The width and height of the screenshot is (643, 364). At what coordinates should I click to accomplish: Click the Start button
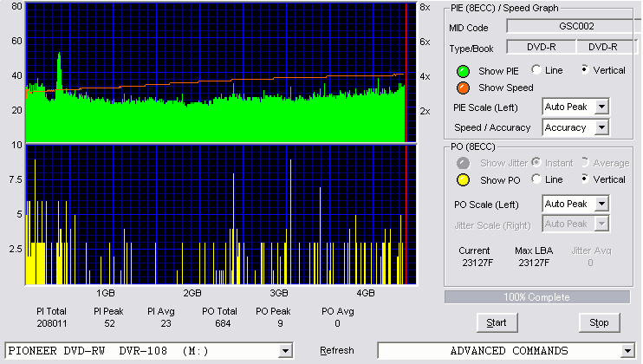pos(497,323)
